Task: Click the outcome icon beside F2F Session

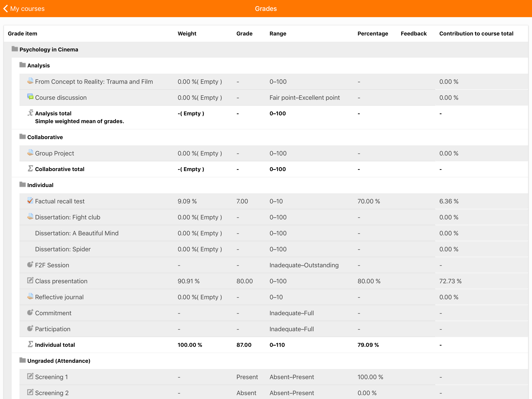Action: (30, 264)
